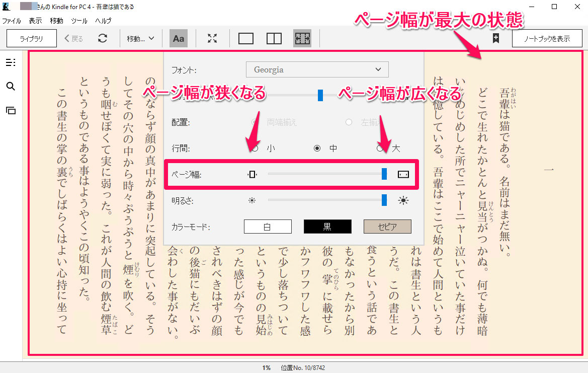588x373 pixels.
Task: Open the table of contents sidebar icon
Action: (11, 62)
